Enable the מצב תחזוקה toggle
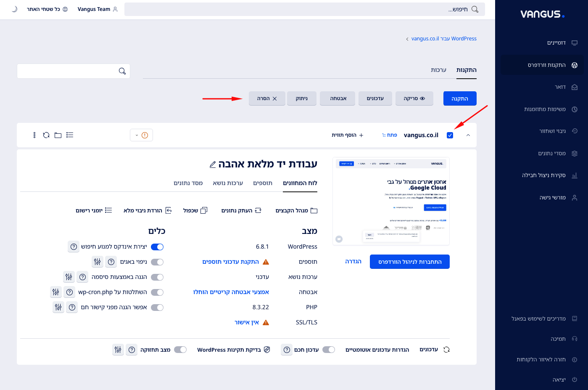 tap(180, 350)
